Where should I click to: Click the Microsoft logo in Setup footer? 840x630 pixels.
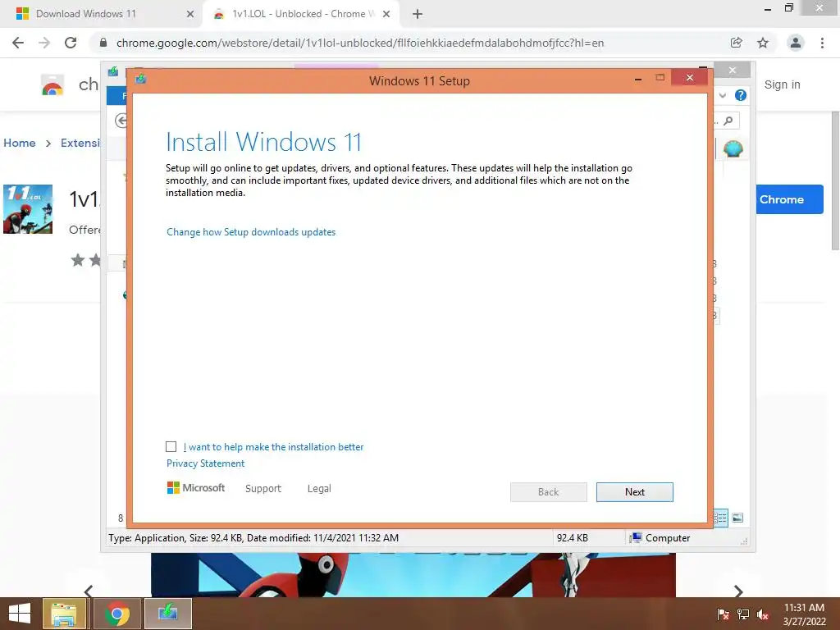point(196,488)
